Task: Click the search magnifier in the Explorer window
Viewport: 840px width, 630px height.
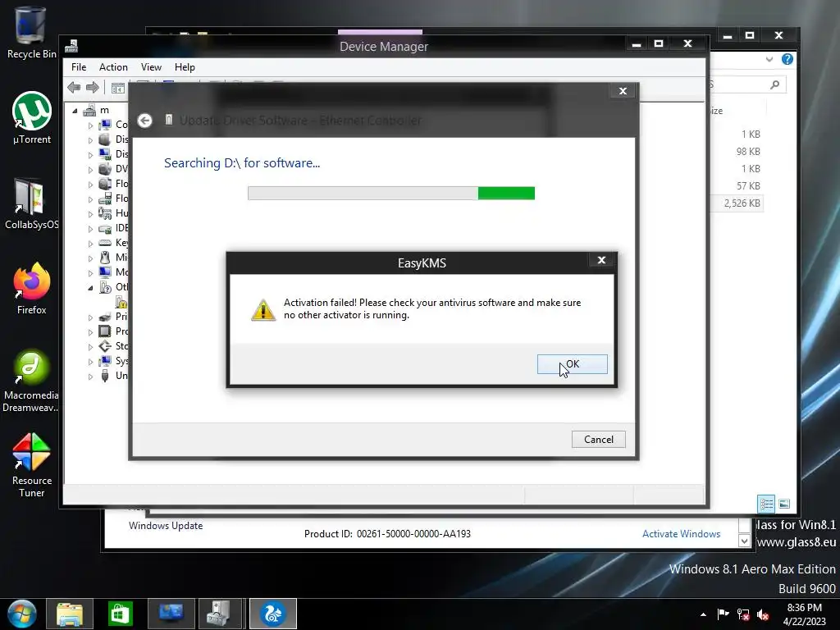Action: [774, 84]
